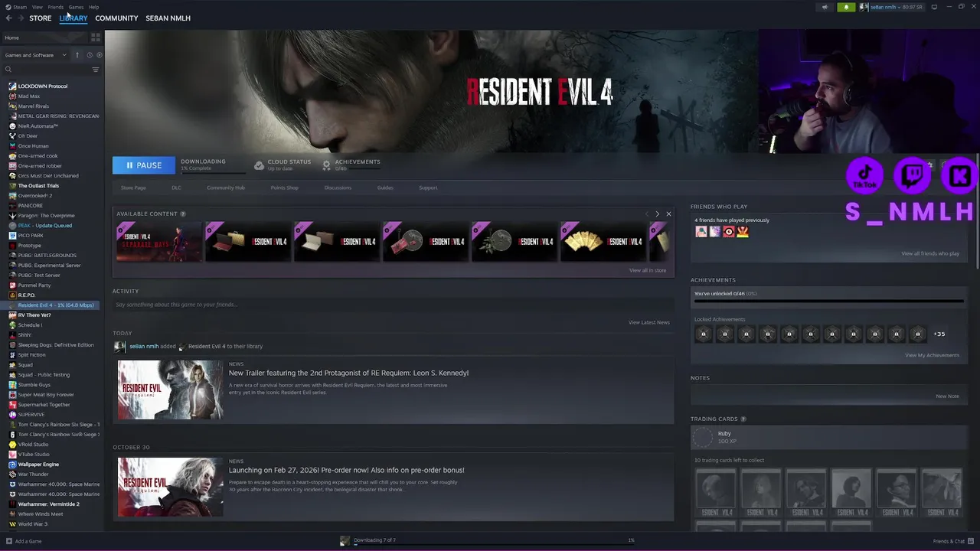The height and width of the screenshot is (551, 980).
Task: Open the Support link
Action: pos(428,187)
